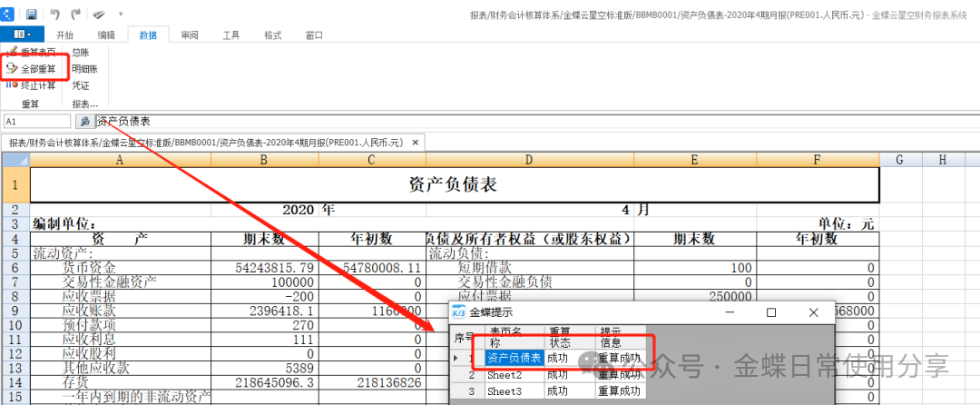This screenshot has width=980, height=405.
Task: Click the Undo arrow icon
Action: [x=54, y=15]
